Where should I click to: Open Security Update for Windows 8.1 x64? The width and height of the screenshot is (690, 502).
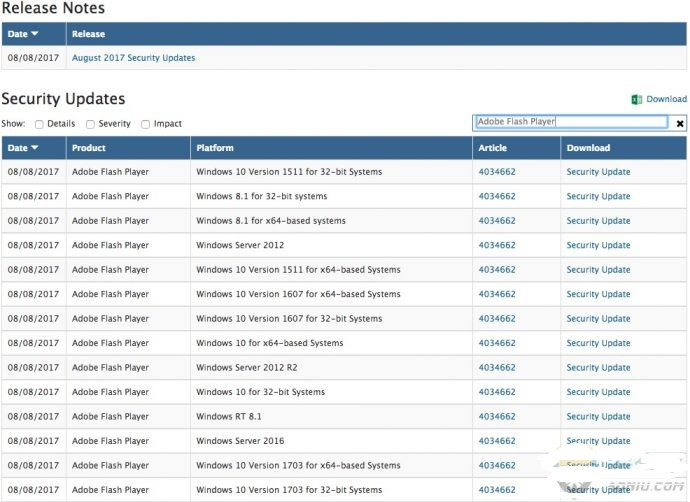click(x=598, y=220)
